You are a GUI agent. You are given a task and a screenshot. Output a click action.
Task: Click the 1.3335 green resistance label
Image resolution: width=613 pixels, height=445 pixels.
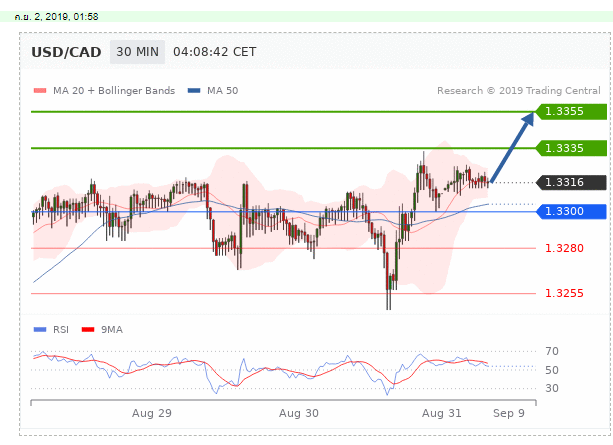click(571, 148)
